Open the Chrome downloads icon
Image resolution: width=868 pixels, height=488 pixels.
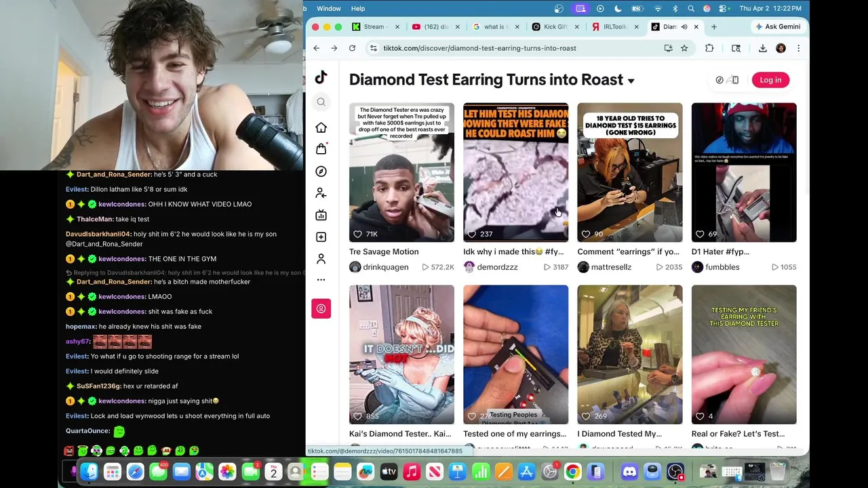coord(763,48)
